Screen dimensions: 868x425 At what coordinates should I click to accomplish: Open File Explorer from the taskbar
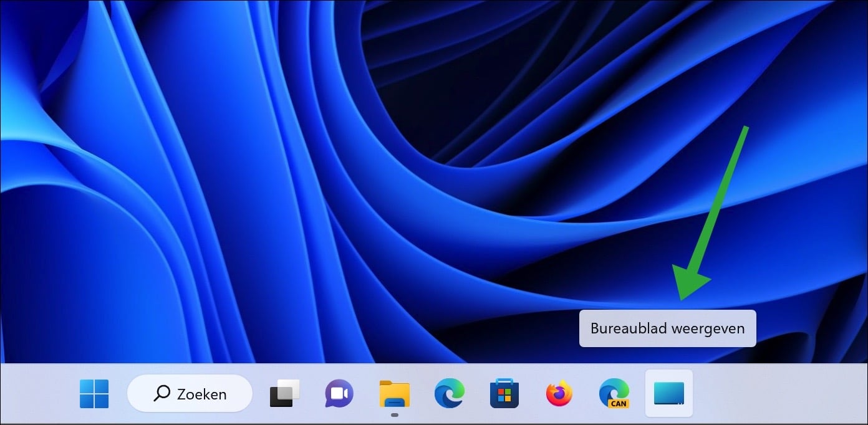point(394,394)
